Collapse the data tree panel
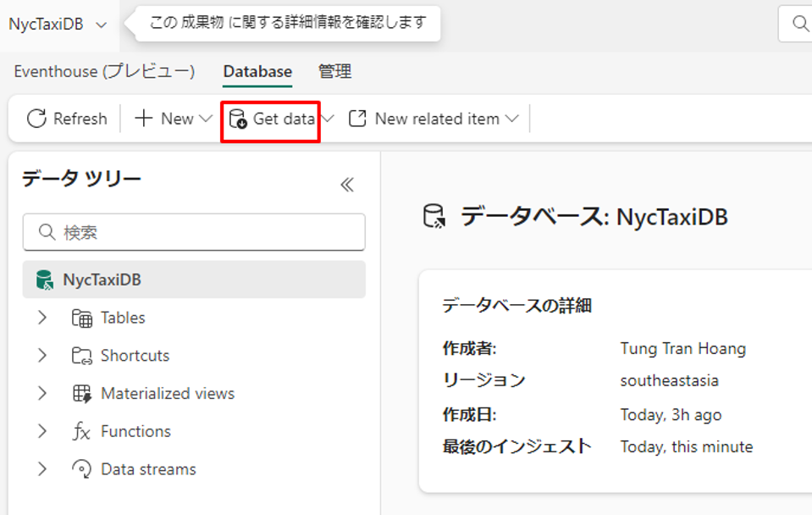812x515 pixels. [346, 185]
